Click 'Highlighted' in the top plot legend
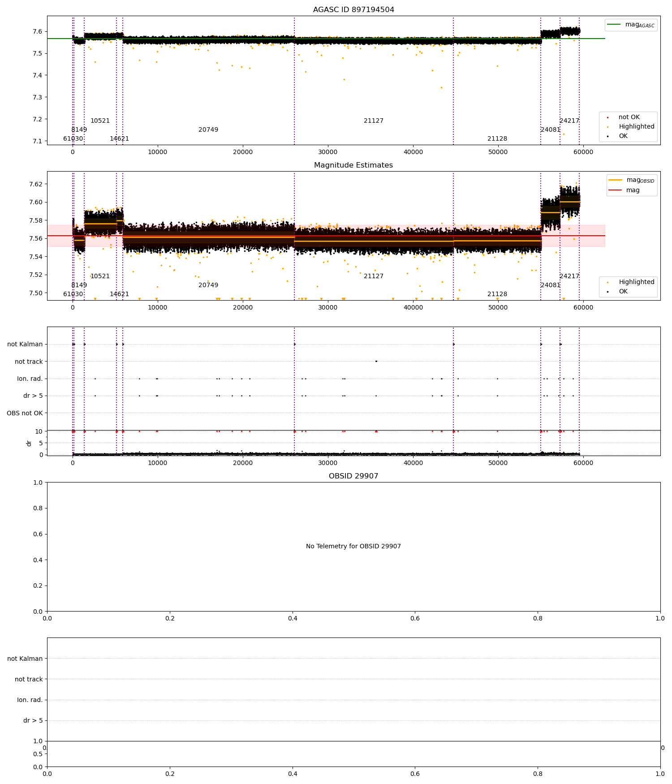 coord(637,127)
